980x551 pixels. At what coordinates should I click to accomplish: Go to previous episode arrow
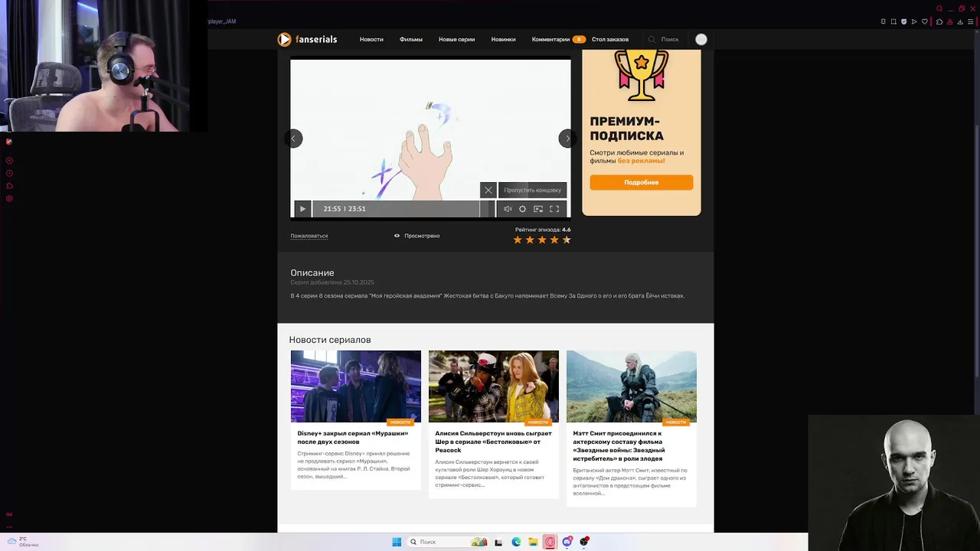coord(294,139)
